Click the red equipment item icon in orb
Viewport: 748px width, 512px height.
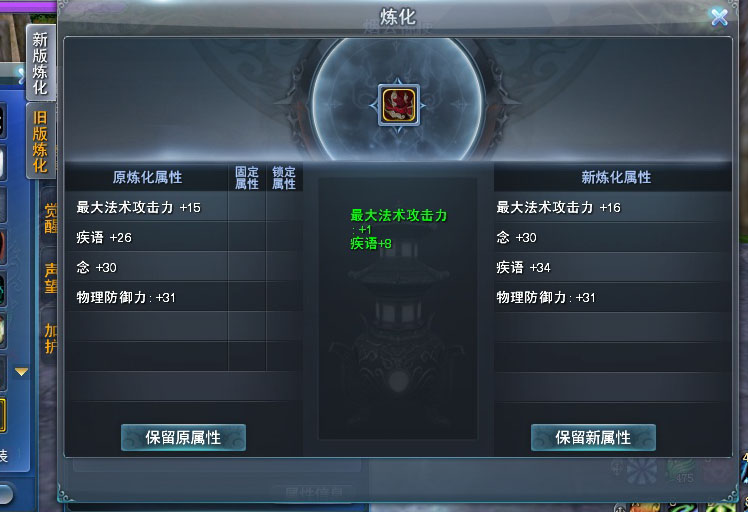(x=399, y=105)
